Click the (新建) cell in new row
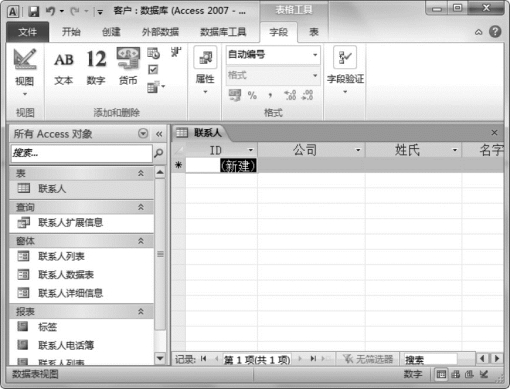 [x=222, y=166]
